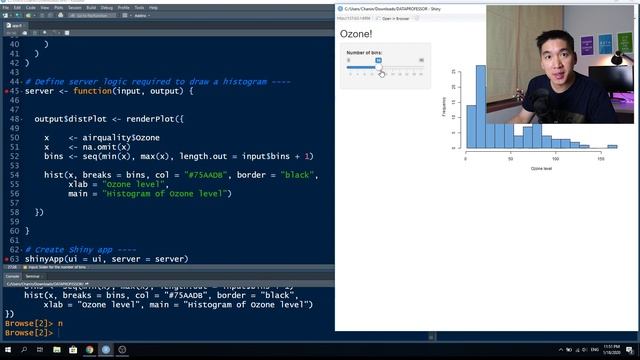
Task: Click the Shiny window title icon
Action: [340, 9]
